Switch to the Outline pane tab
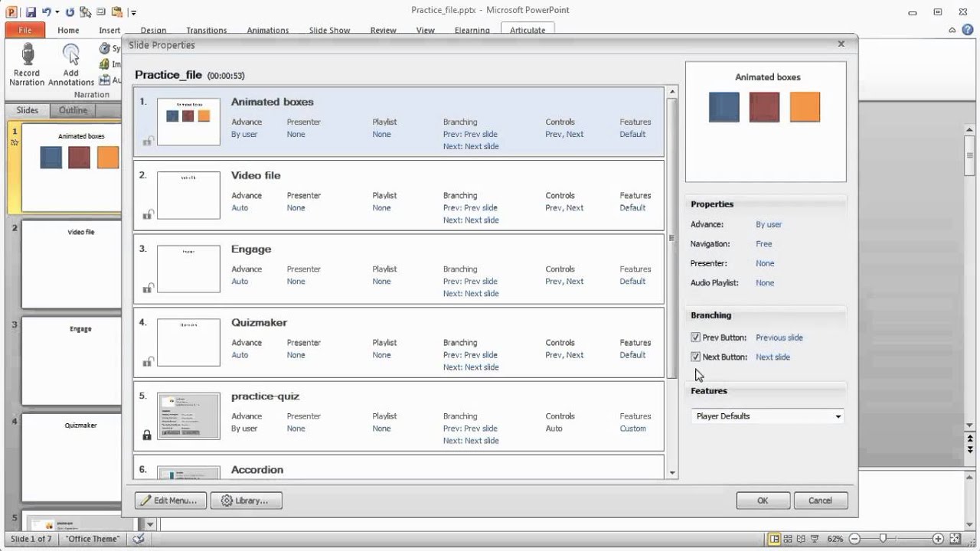Image resolution: width=980 pixels, height=551 pixels. click(x=73, y=110)
